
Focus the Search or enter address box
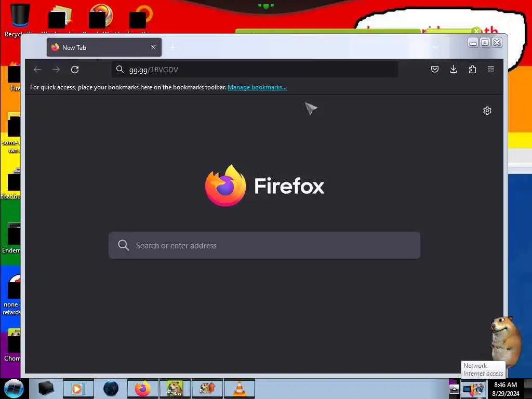264,245
